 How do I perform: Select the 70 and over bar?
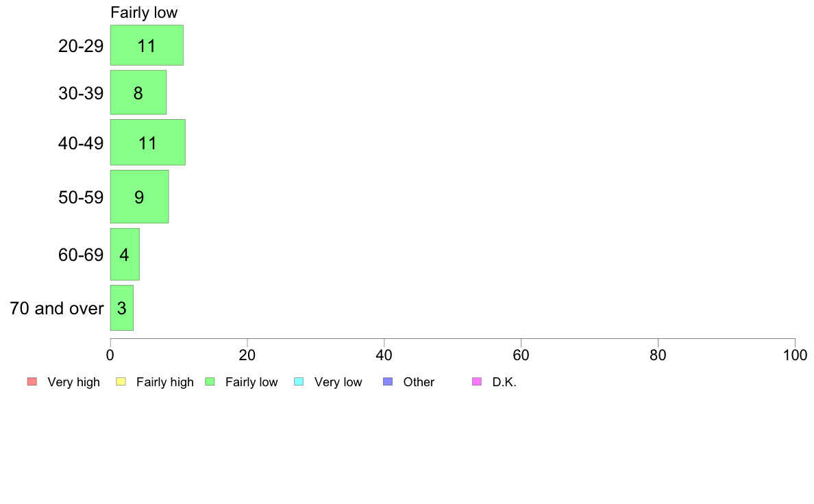pos(122,307)
